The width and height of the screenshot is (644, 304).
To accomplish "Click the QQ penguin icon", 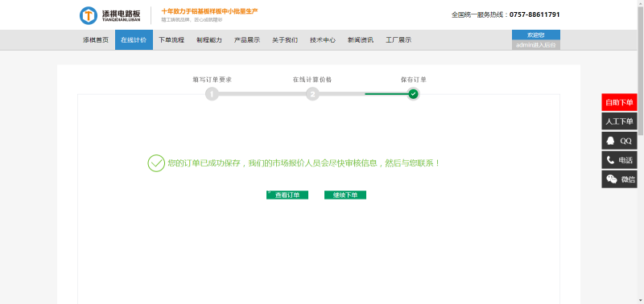I will [x=610, y=141].
